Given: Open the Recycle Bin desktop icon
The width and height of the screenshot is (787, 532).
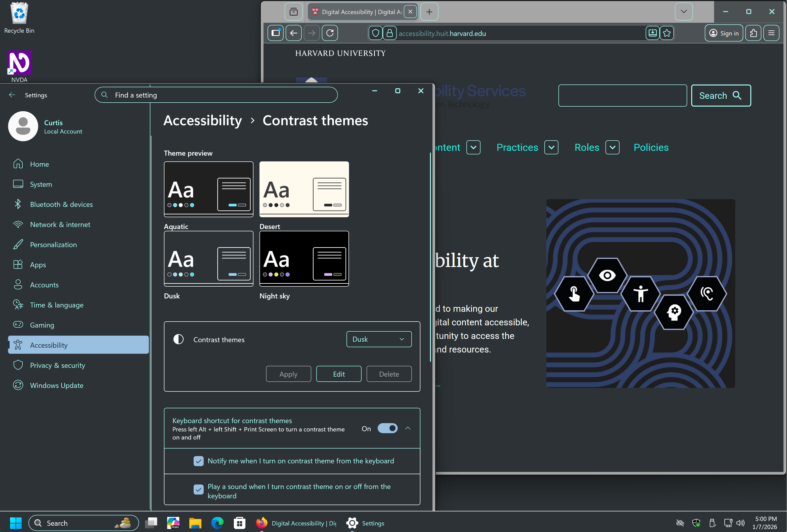Looking at the screenshot, I should [x=19, y=18].
